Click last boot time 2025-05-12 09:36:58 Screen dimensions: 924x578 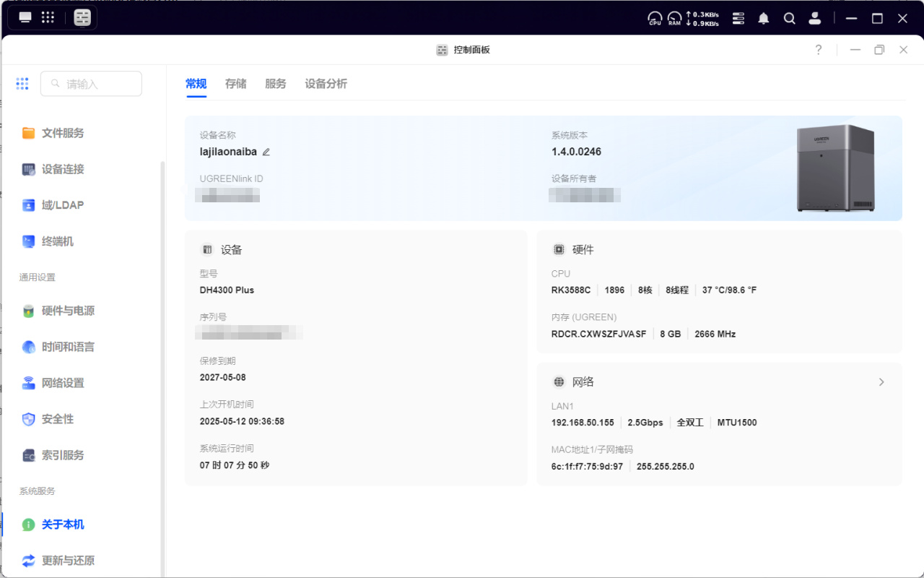(242, 421)
